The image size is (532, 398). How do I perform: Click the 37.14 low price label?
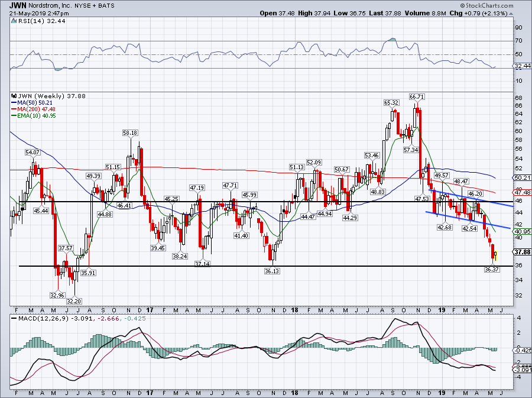[202, 264]
